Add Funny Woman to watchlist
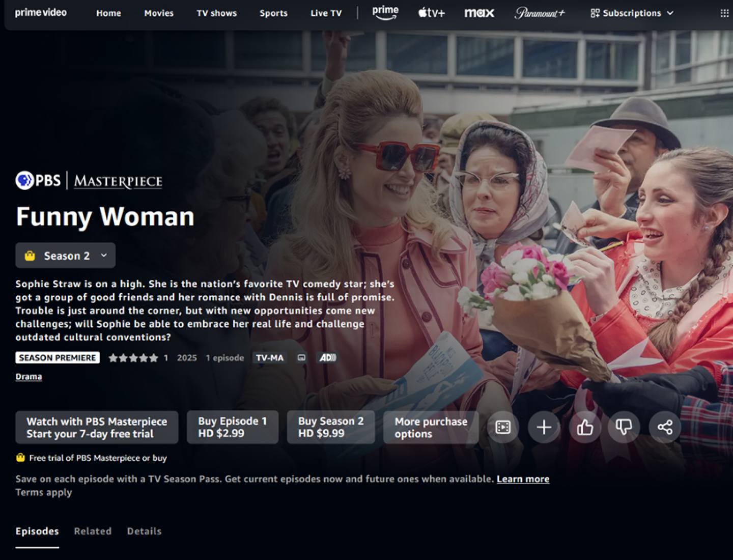 [x=544, y=427]
